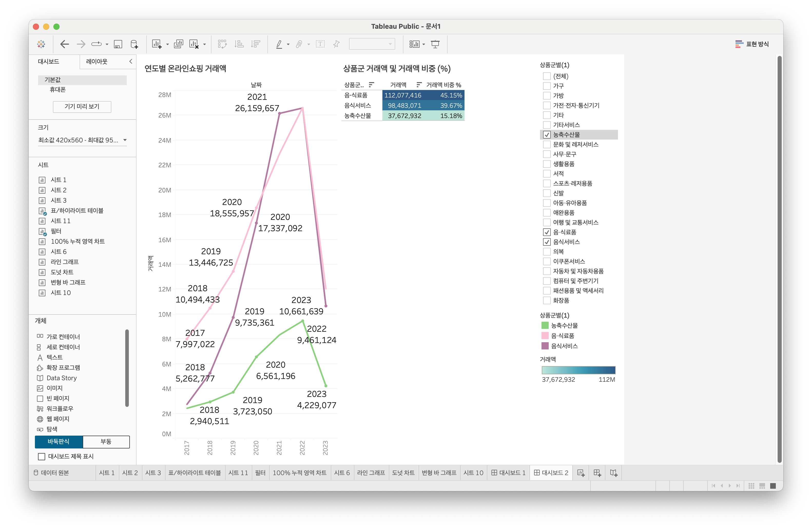Click the new worksheet toolbar icon
Viewport: 812px width, 529px height.
coord(157,44)
